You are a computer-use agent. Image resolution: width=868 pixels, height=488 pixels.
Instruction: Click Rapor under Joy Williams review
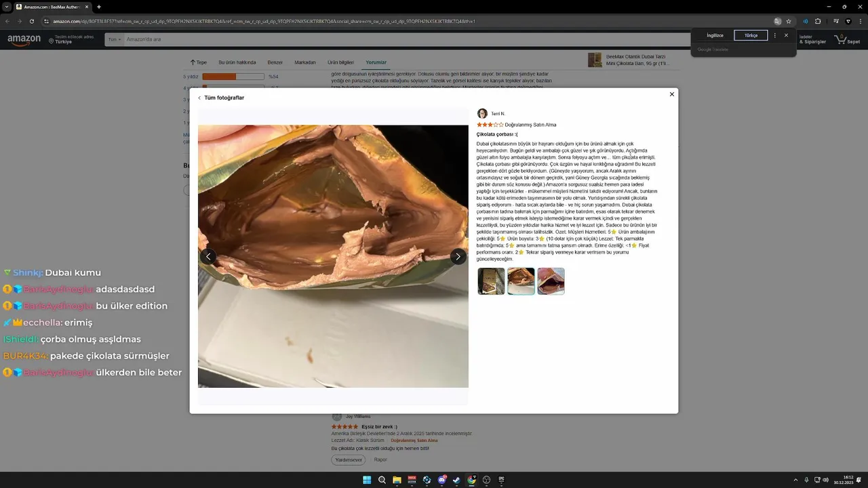click(380, 460)
